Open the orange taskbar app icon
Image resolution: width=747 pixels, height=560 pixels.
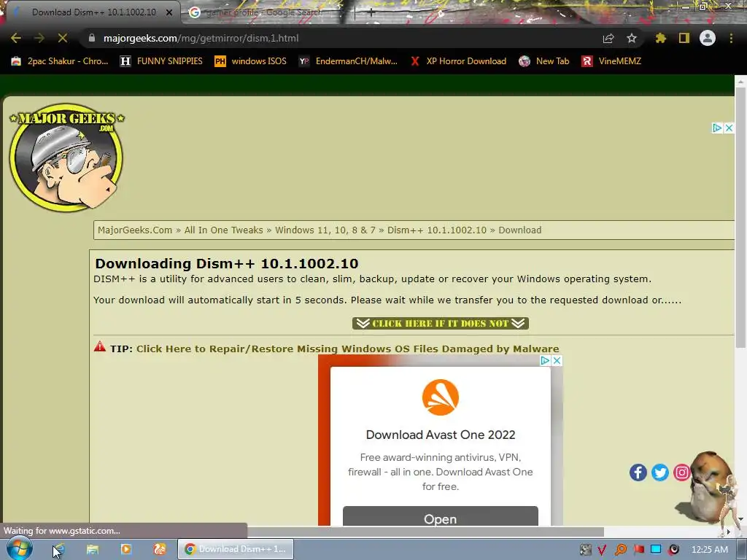(160, 549)
